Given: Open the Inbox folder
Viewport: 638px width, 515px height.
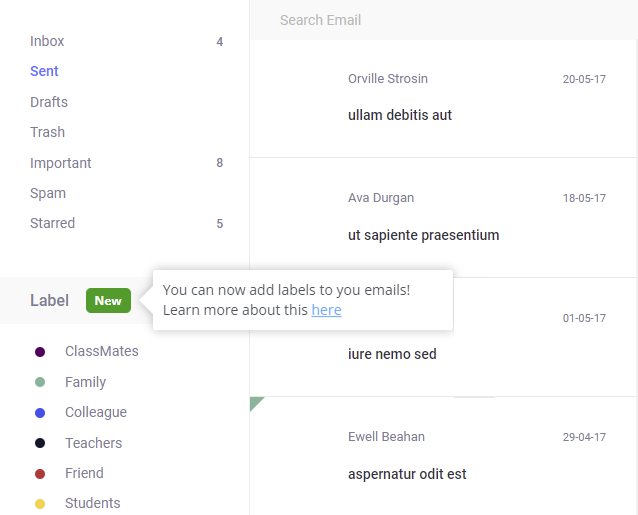Looking at the screenshot, I should tap(47, 41).
